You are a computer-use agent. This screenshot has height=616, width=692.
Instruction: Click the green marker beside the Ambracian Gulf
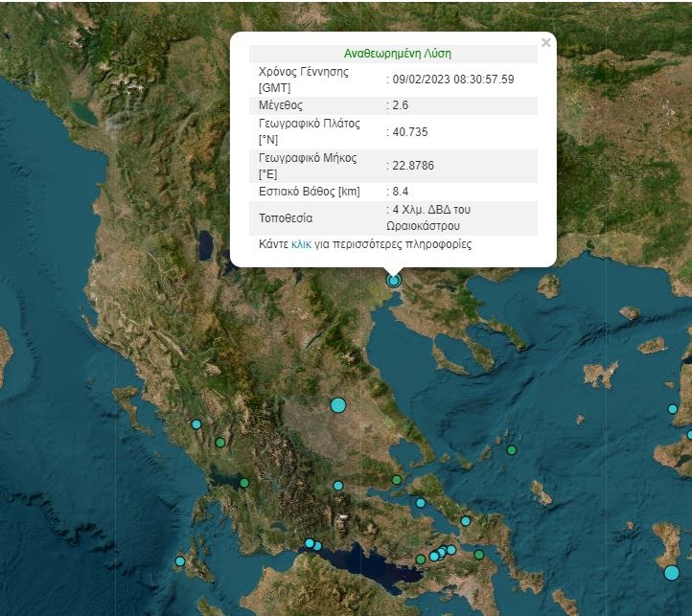click(x=244, y=483)
